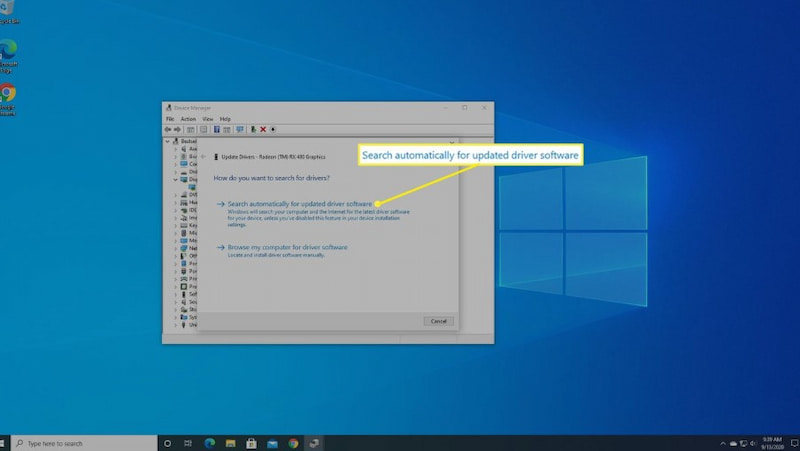Open the Action menu
The image size is (800, 451).
[188, 119]
